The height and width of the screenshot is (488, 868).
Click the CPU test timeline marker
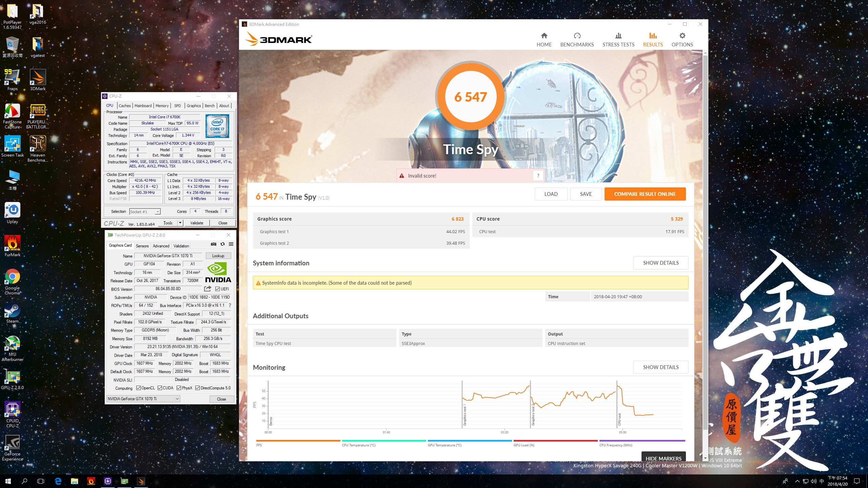(x=619, y=419)
